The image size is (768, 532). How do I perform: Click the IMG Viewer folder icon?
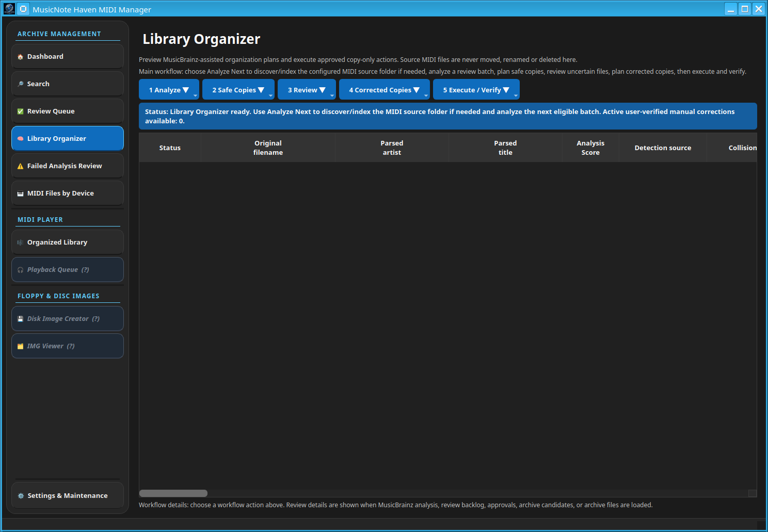[x=21, y=346]
